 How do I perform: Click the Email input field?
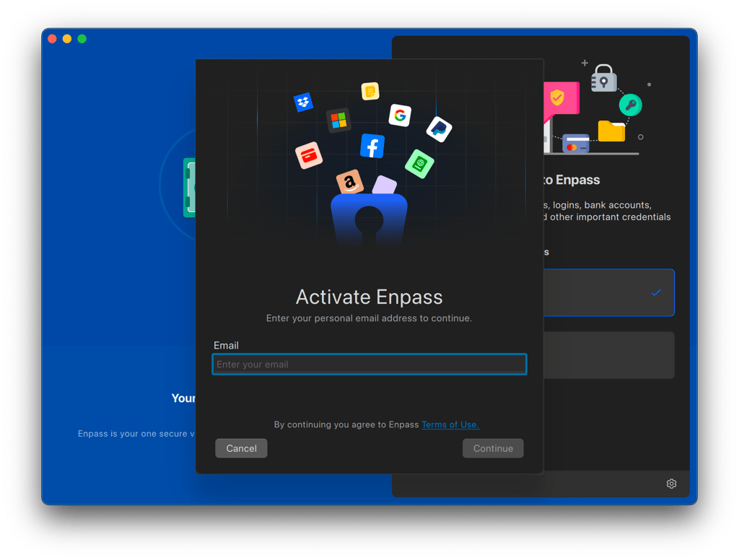369,364
